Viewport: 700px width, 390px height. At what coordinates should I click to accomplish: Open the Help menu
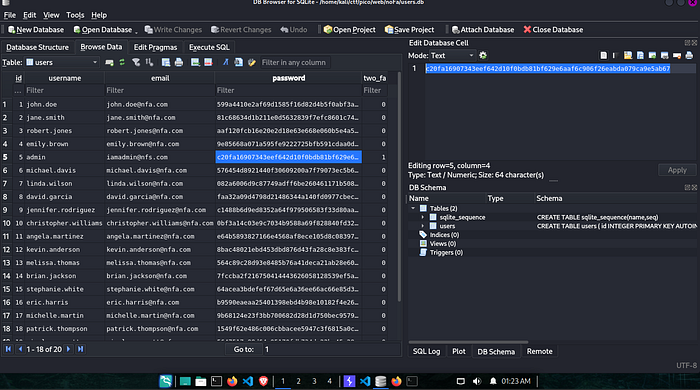tap(99, 15)
